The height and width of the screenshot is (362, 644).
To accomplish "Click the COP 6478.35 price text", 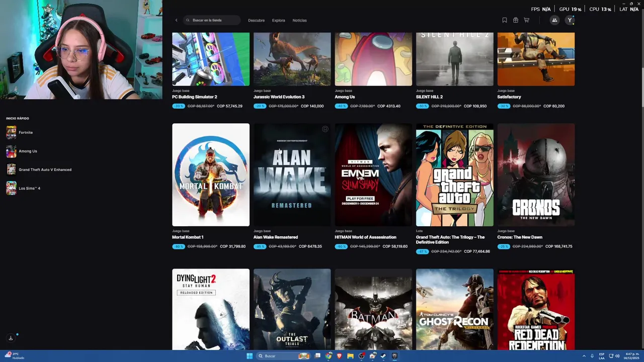I will [310, 246].
